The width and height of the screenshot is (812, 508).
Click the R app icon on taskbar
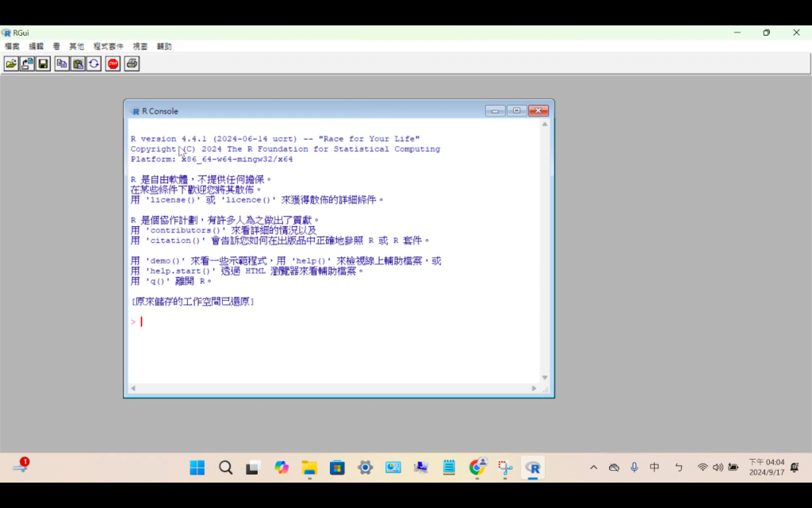tap(533, 468)
